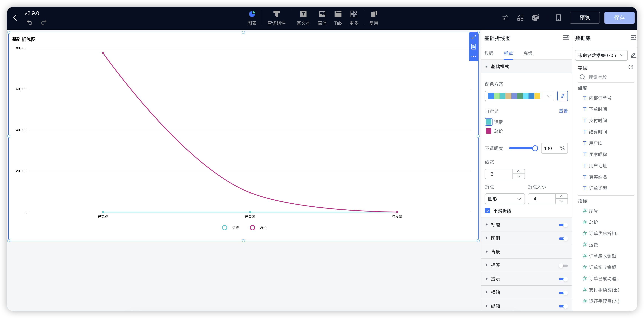Open the 图表 chart menu
This screenshot has width=644, height=318.
click(x=252, y=18)
